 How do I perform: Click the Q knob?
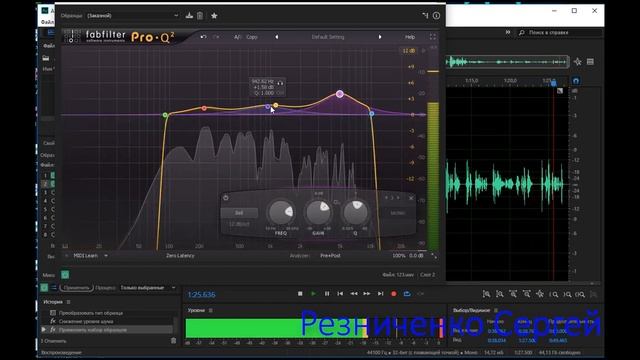(356, 212)
